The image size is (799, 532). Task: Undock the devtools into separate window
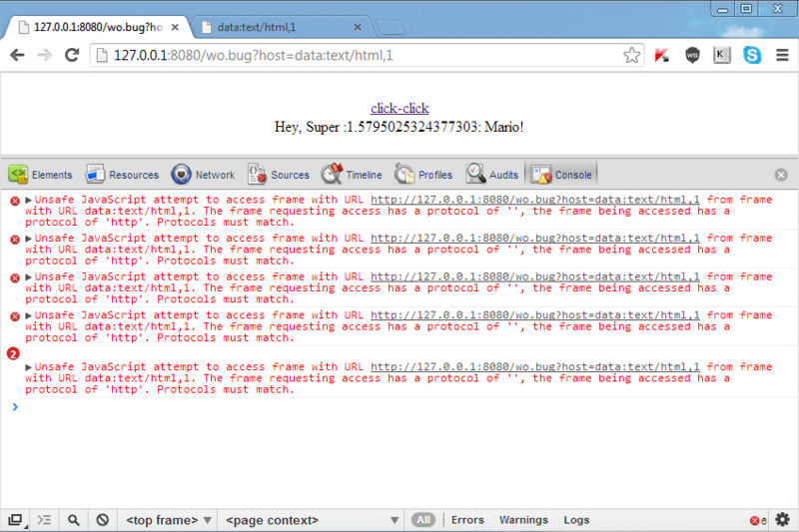(x=15, y=520)
